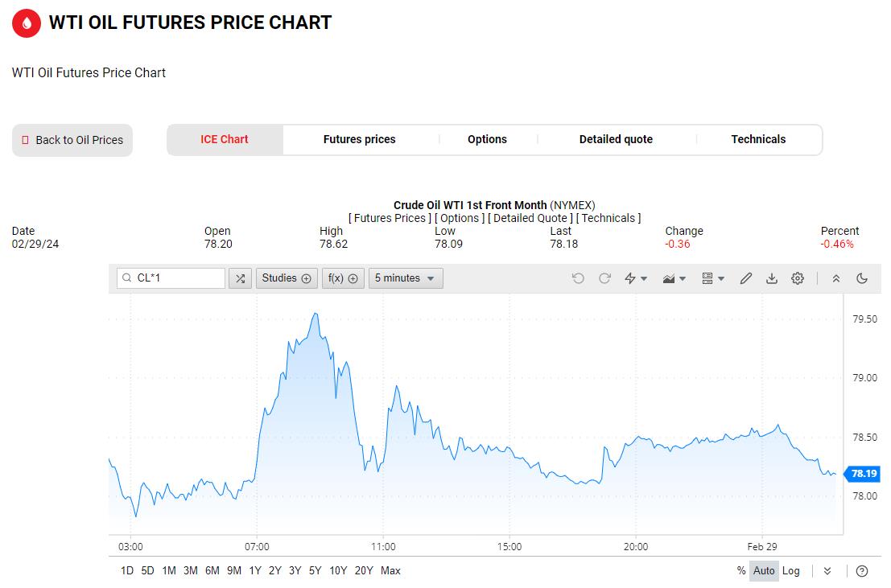Select the 3M time range
Screen dimensions: 891x588
[191, 571]
